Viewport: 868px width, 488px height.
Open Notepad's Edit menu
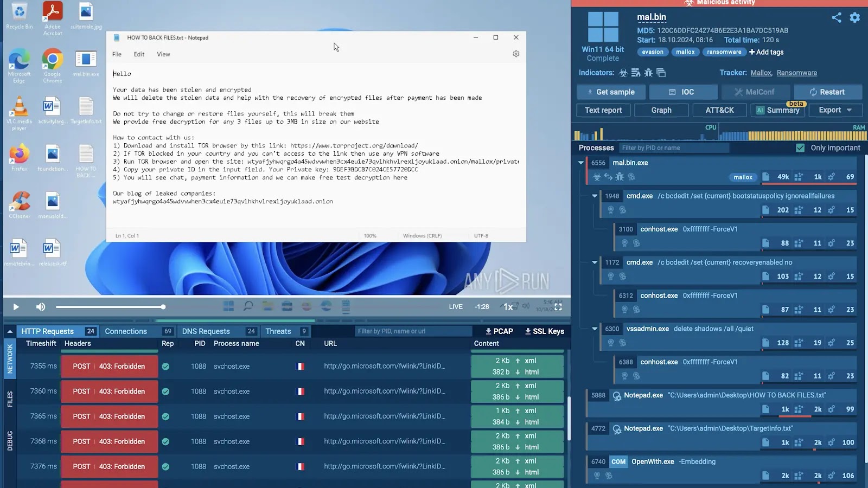pyautogui.click(x=139, y=54)
